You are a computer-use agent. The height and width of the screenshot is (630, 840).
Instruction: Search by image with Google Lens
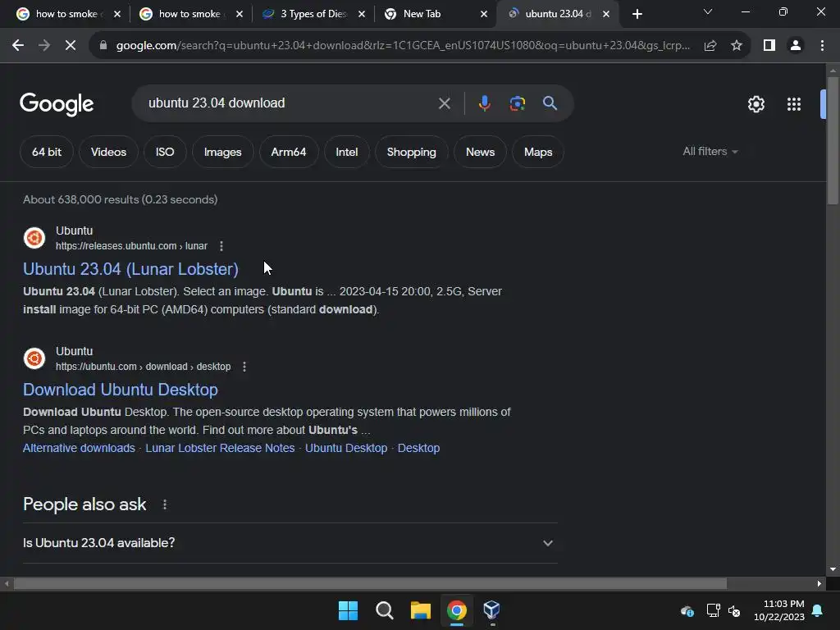point(518,103)
